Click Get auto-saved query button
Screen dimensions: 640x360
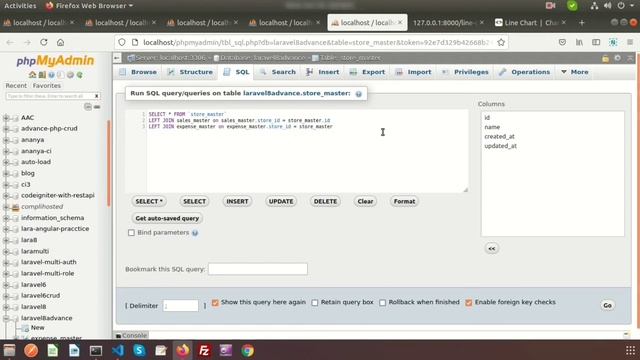coord(167,218)
